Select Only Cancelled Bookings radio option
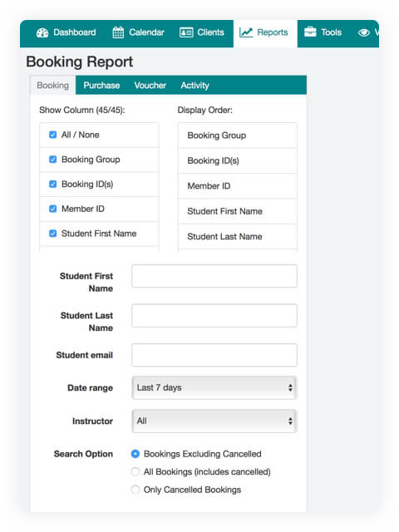Image resolution: width=399 pixels, height=532 pixels. tap(135, 490)
